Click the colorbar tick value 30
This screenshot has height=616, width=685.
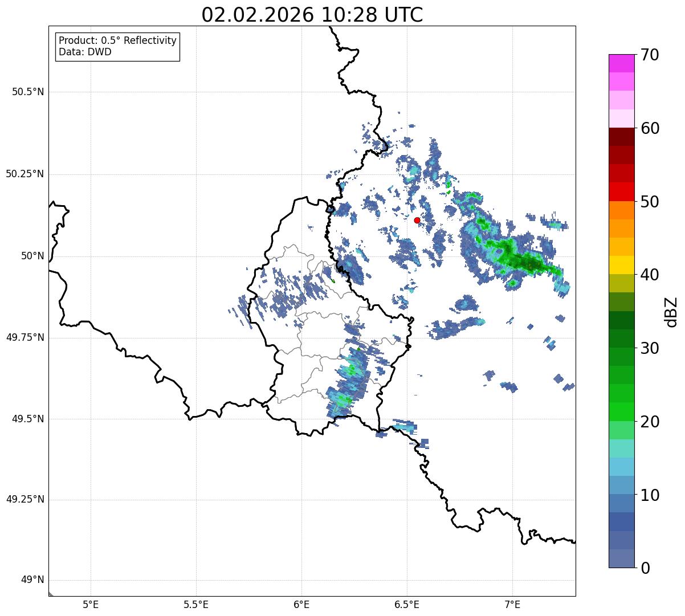click(650, 348)
